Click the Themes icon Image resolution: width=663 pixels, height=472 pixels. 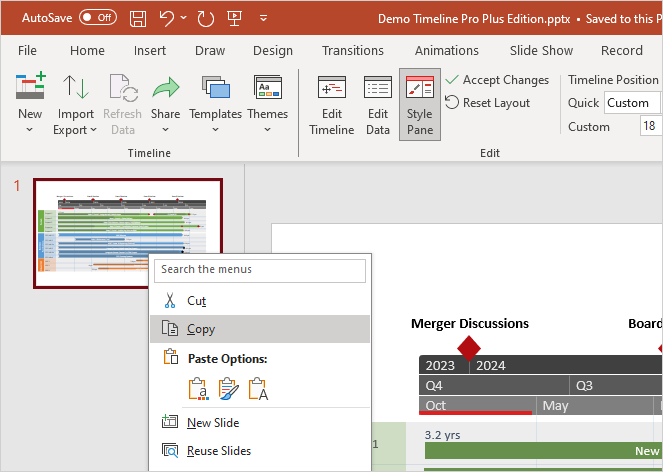pyautogui.click(x=268, y=87)
